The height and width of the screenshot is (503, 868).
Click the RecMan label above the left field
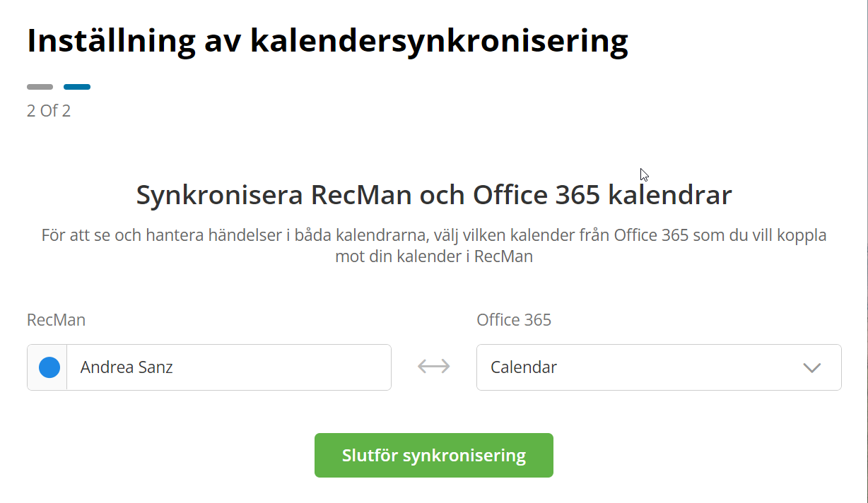56,320
